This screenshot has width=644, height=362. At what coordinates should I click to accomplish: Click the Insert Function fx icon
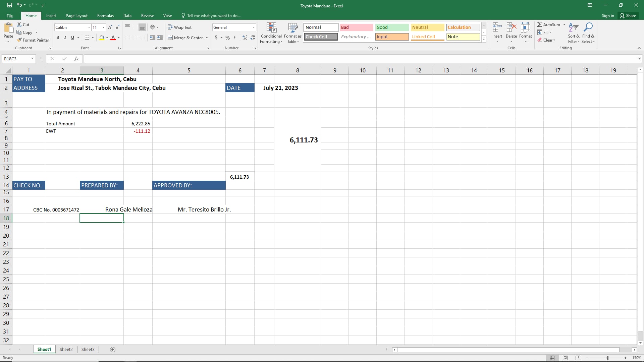[x=76, y=59]
